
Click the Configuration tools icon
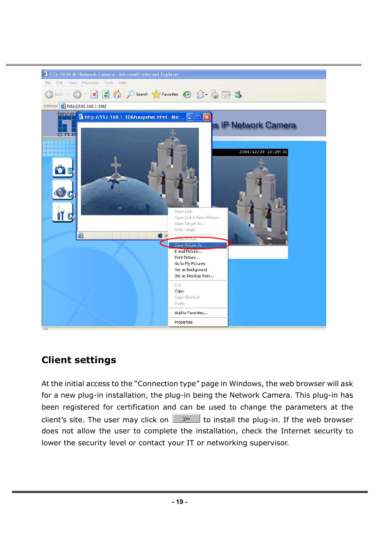[x=62, y=213]
